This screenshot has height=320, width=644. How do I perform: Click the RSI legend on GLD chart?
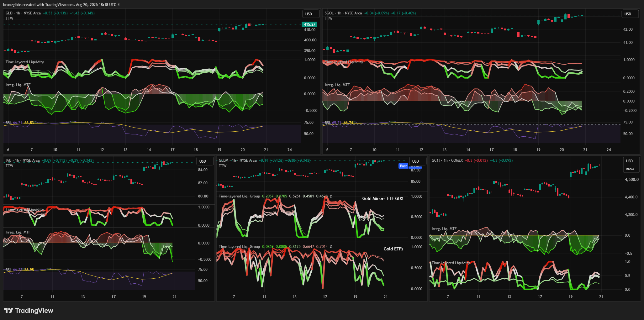click(x=8, y=123)
